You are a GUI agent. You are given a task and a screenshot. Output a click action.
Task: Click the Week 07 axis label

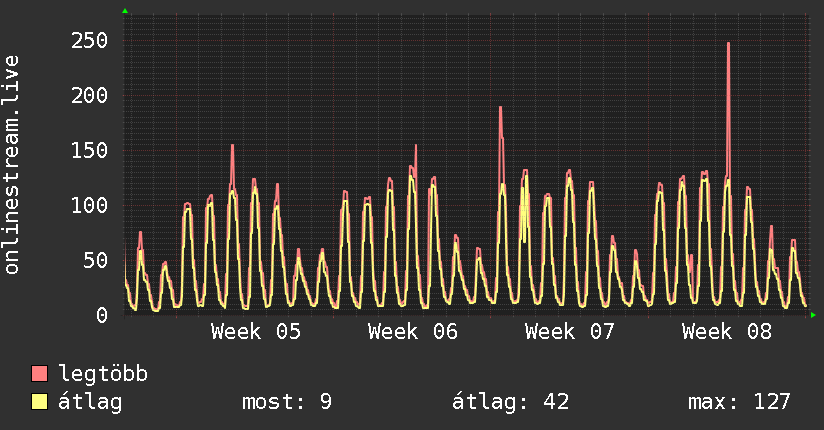coord(570,332)
